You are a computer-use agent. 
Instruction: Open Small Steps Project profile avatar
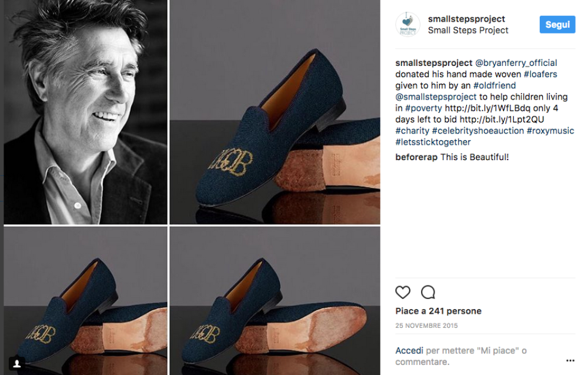pyautogui.click(x=407, y=25)
